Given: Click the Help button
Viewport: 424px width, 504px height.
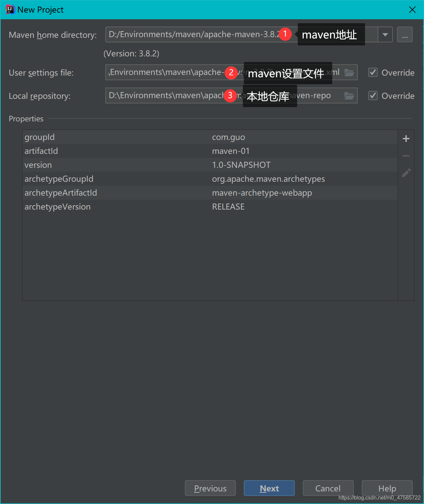Looking at the screenshot, I should click(x=387, y=488).
